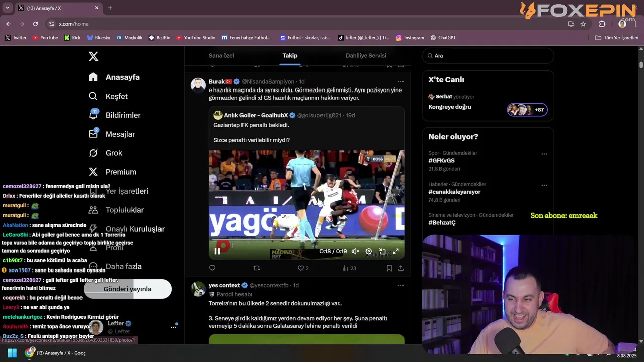Bookmark Burak's post

pyautogui.click(x=389, y=268)
